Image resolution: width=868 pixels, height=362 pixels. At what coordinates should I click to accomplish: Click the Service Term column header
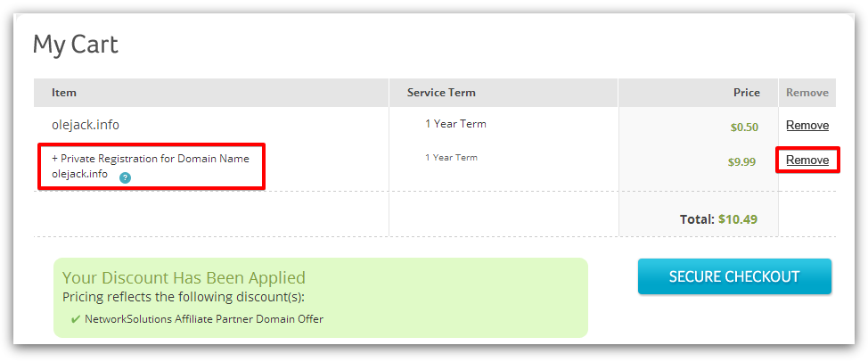pos(441,93)
